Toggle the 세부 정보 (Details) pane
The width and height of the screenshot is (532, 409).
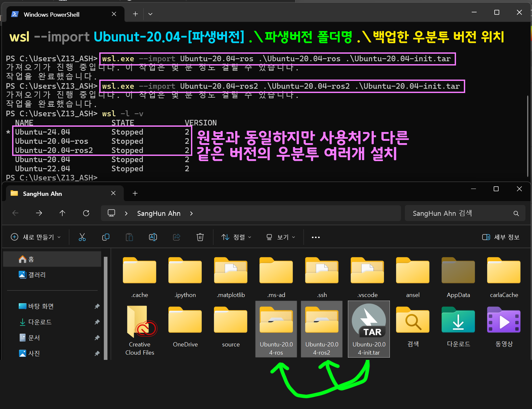click(x=501, y=237)
